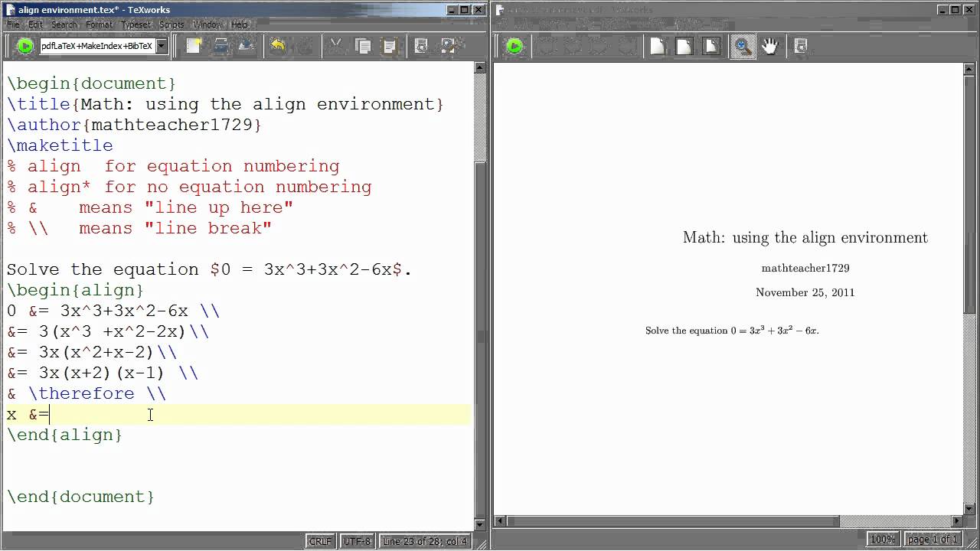Click the Undo arrow icon
The width and height of the screenshot is (980, 551).
click(278, 46)
